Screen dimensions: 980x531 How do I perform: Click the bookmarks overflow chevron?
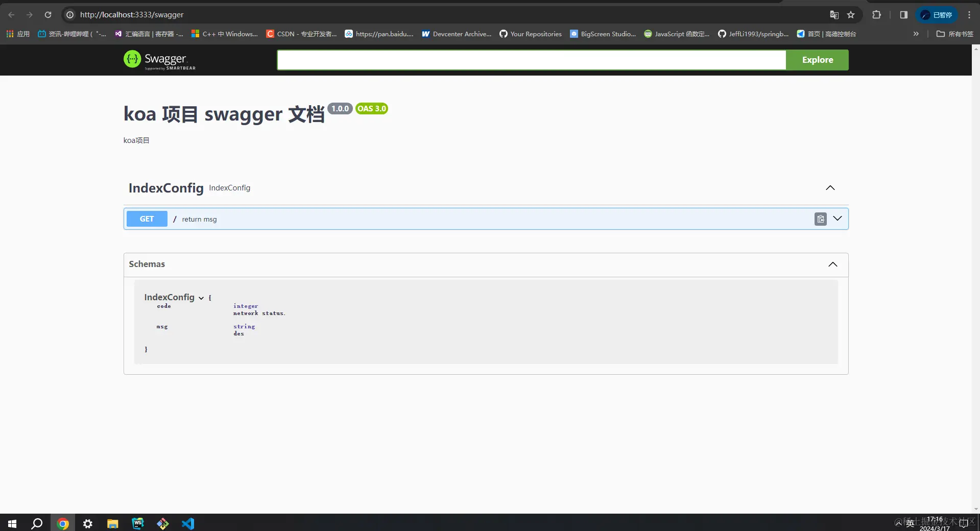click(x=916, y=34)
